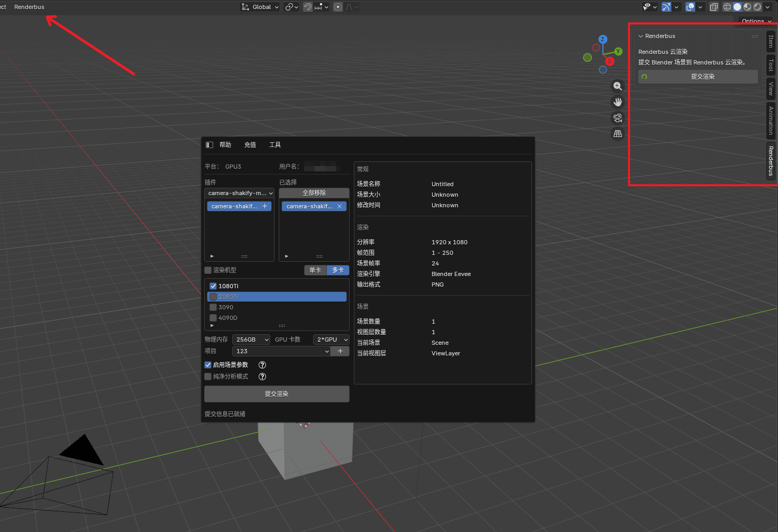778x532 pixels.
Task: Click 提交渲染 in the Renderbus sidebar panel
Action: click(x=698, y=77)
